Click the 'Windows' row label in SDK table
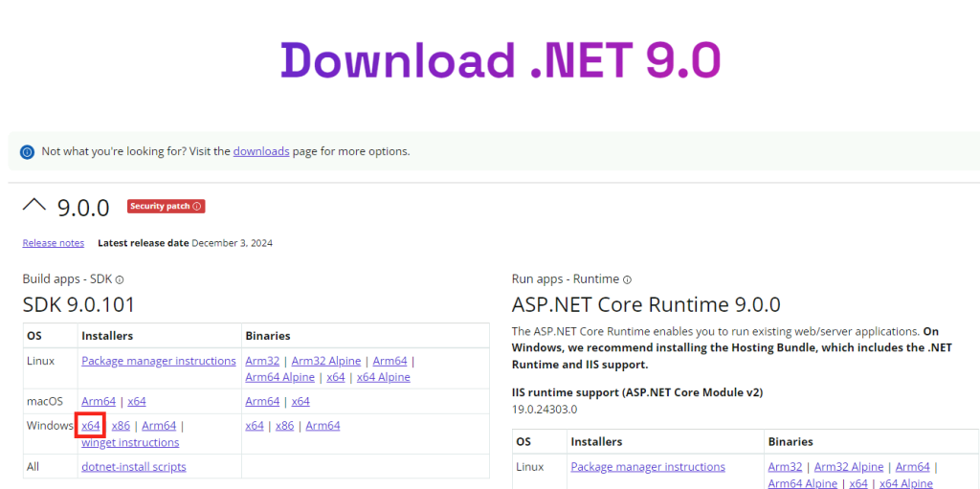 (x=50, y=426)
